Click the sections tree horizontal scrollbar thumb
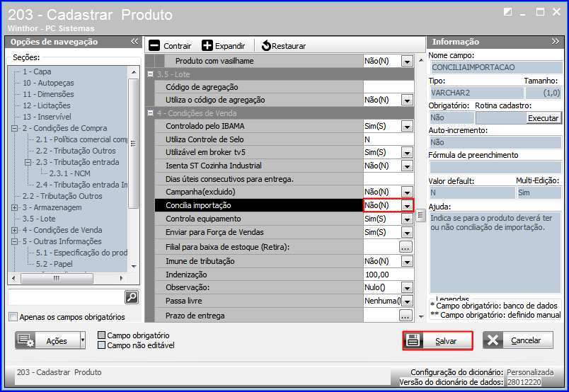569x392 pixels. point(57,278)
